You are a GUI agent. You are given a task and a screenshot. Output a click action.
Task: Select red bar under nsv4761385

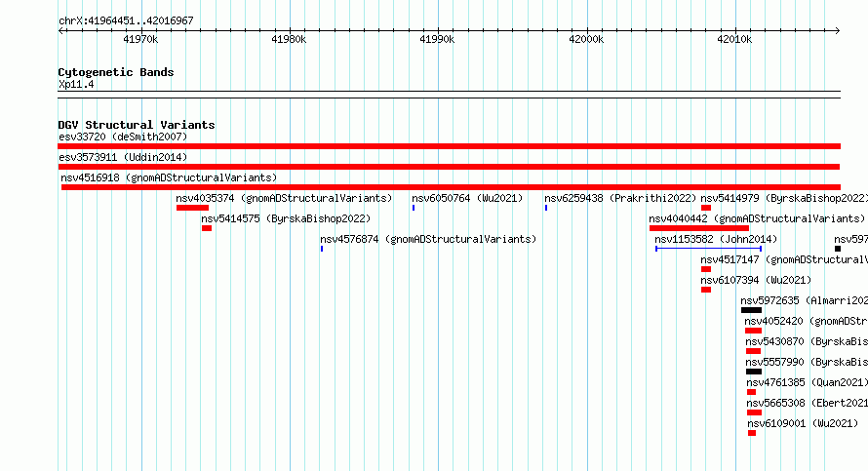point(751,392)
